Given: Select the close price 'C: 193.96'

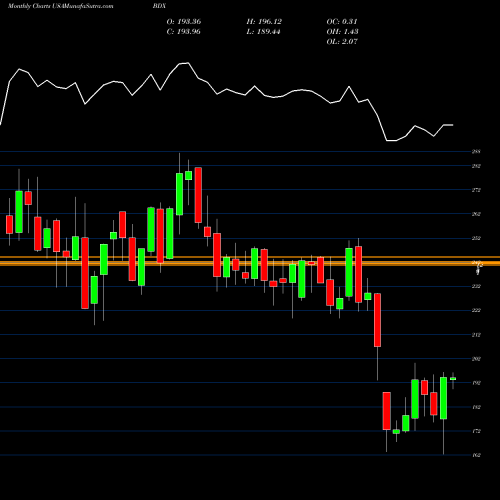Looking at the screenshot, I should click(184, 32).
